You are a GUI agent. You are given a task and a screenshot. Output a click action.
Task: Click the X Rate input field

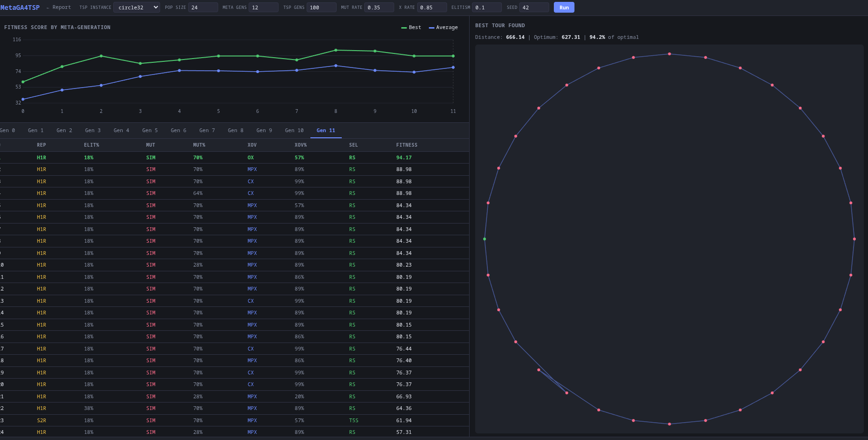point(432,7)
